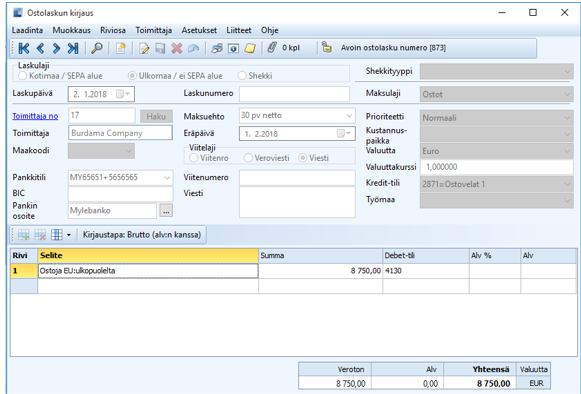
Task: Click the Toimittaja no link
Action: [35, 116]
